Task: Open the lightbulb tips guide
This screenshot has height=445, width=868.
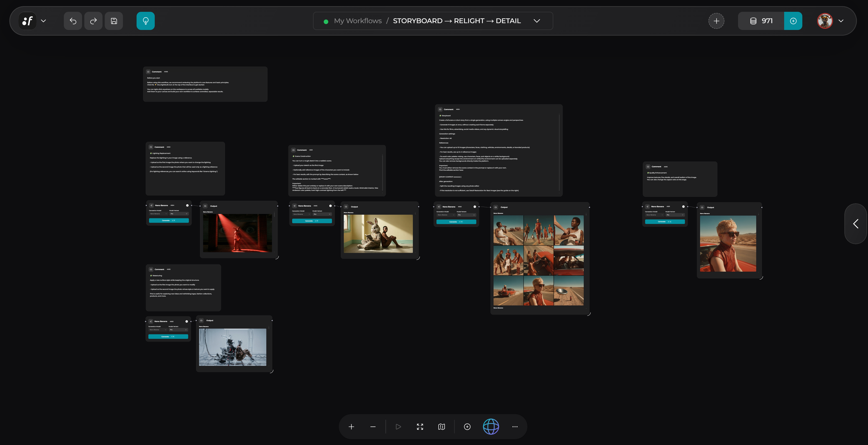Action: pos(146,21)
